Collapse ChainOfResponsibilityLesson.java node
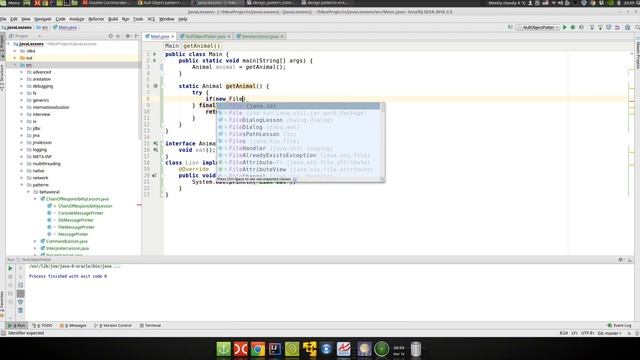This screenshot has height=360, width=640. [x=35, y=199]
